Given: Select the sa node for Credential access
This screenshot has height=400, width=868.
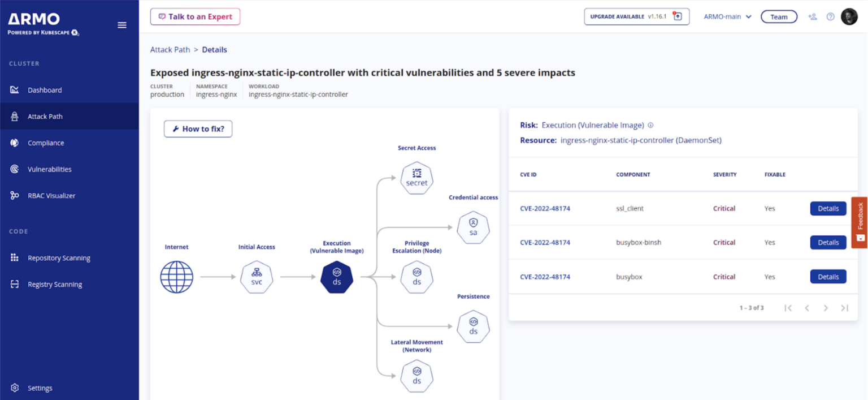Looking at the screenshot, I should (x=473, y=227).
